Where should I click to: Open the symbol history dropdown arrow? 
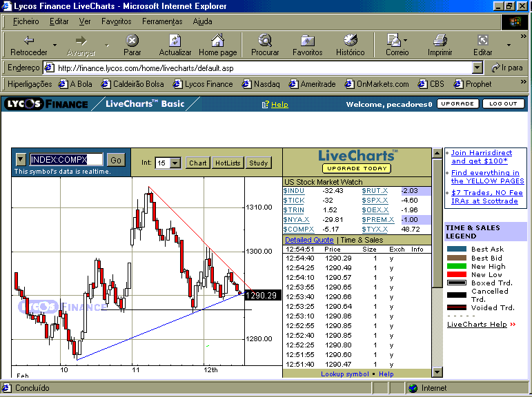[x=21, y=159]
